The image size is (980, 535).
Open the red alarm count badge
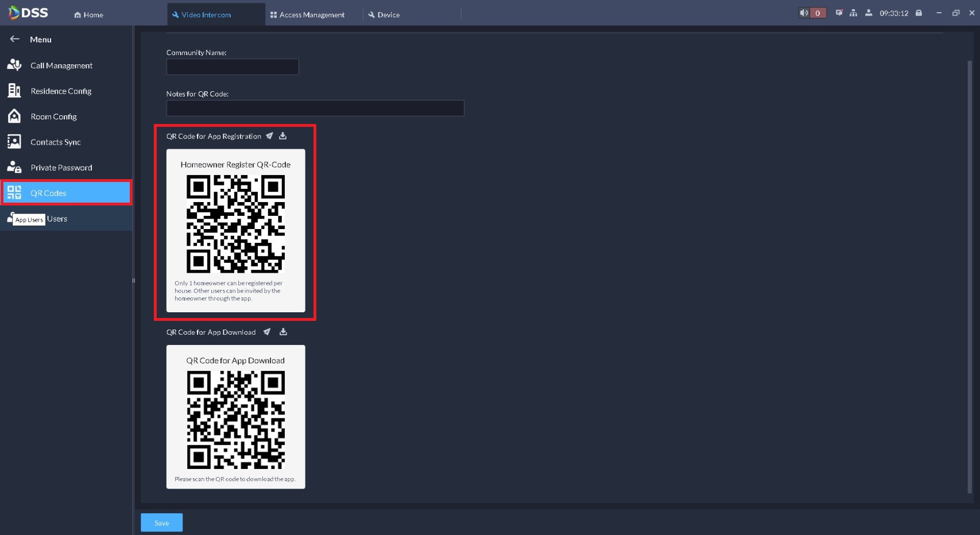pyautogui.click(x=818, y=13)
